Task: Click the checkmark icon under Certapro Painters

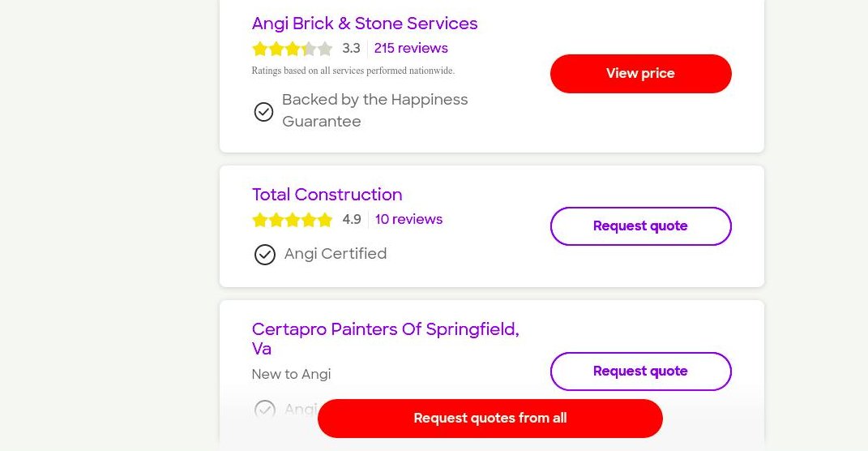Action: point(265,409)
